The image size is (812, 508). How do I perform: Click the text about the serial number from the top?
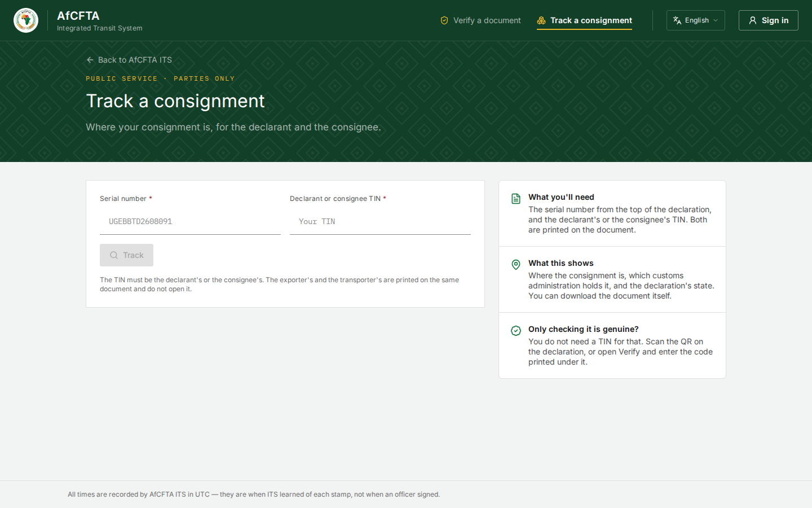pyautogui.click(x=620, y=220)
